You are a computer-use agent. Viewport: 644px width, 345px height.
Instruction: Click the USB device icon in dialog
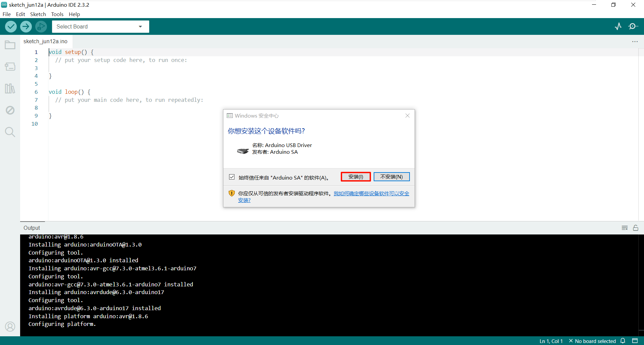pos(243,151)
